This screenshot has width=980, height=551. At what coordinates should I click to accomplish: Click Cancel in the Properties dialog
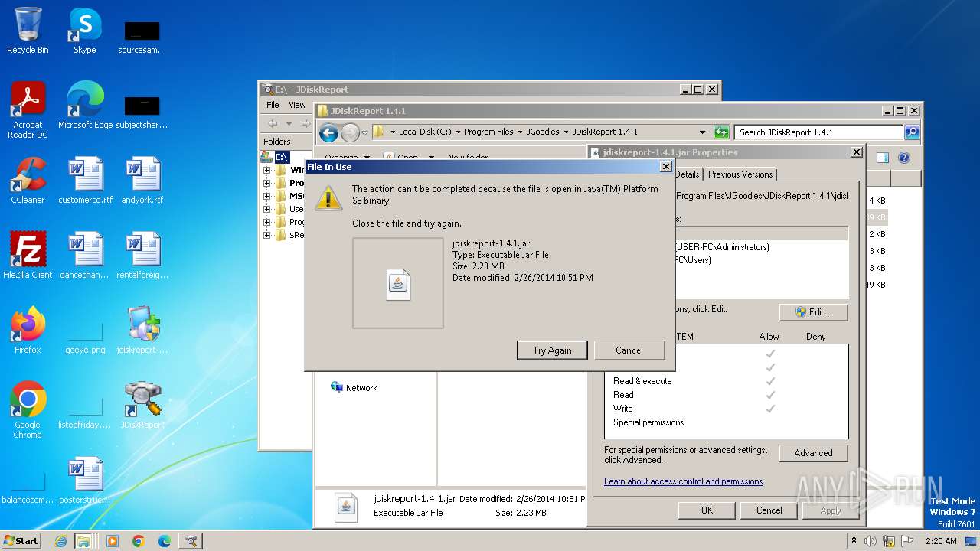[769, 510]
